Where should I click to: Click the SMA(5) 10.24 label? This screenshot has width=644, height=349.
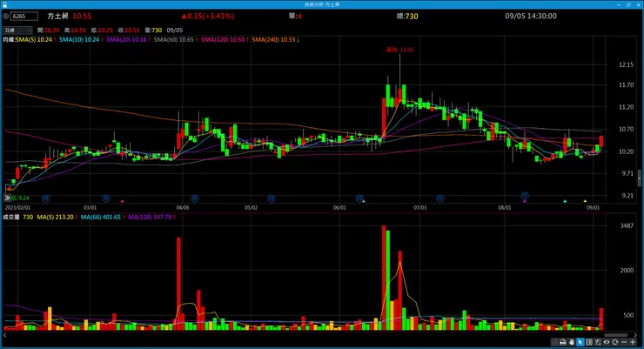(x=36, y=40)
